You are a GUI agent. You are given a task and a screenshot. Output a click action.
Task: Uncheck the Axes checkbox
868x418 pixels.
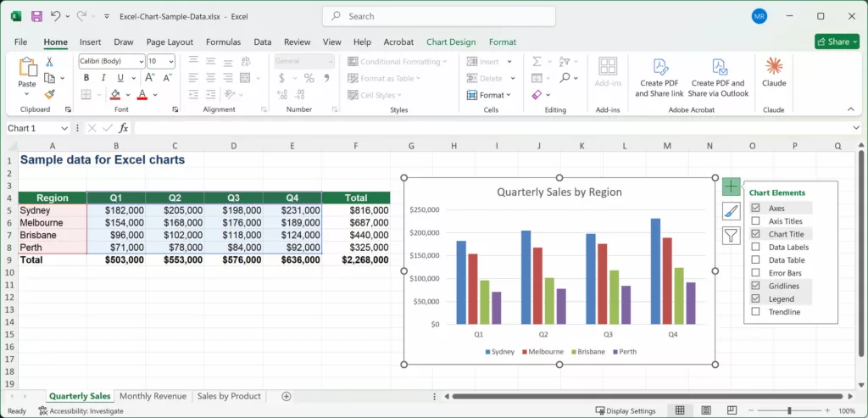(755, 209)
